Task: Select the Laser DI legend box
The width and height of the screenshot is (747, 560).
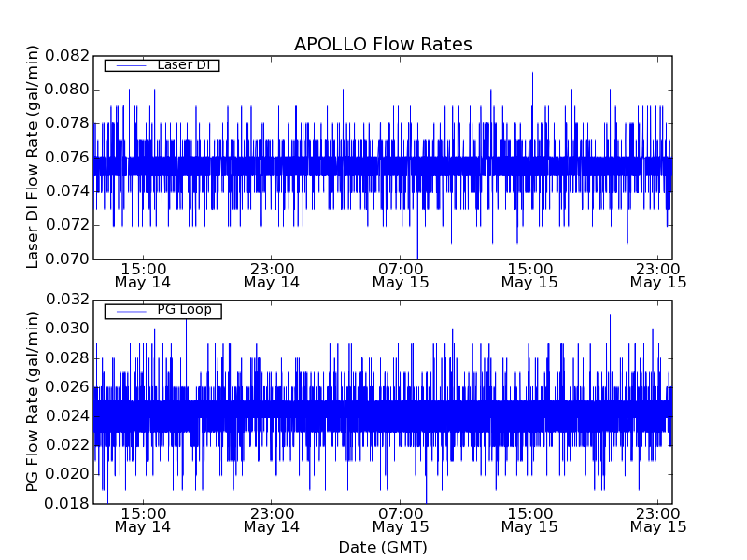Action: pyautogui.click(x=162, y=65)
